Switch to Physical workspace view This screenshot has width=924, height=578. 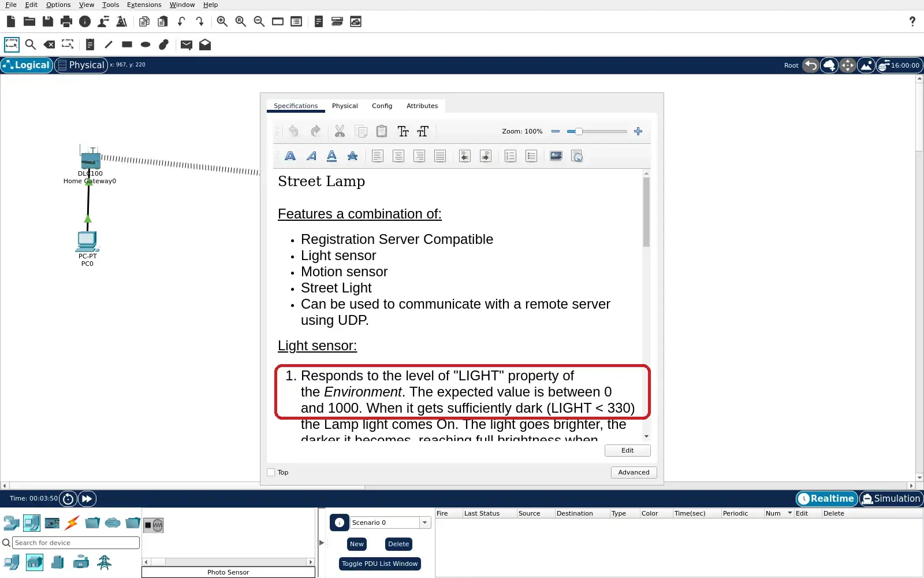[81, 65]
